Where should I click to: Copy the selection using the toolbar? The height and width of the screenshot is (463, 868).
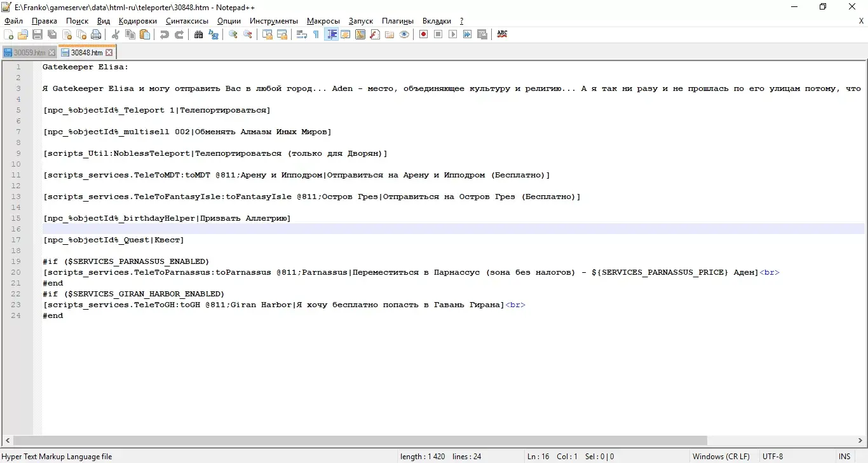click(130, 34)
